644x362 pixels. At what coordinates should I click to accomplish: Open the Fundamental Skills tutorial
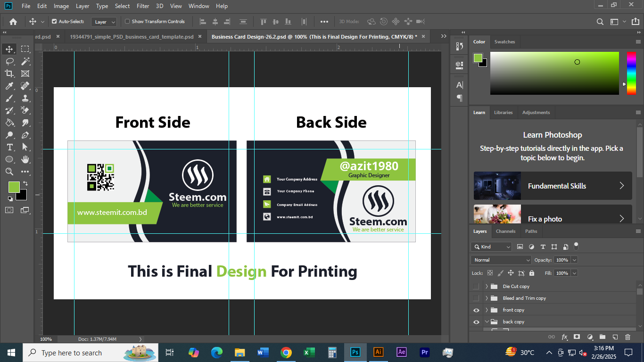[x=553, y=186]
